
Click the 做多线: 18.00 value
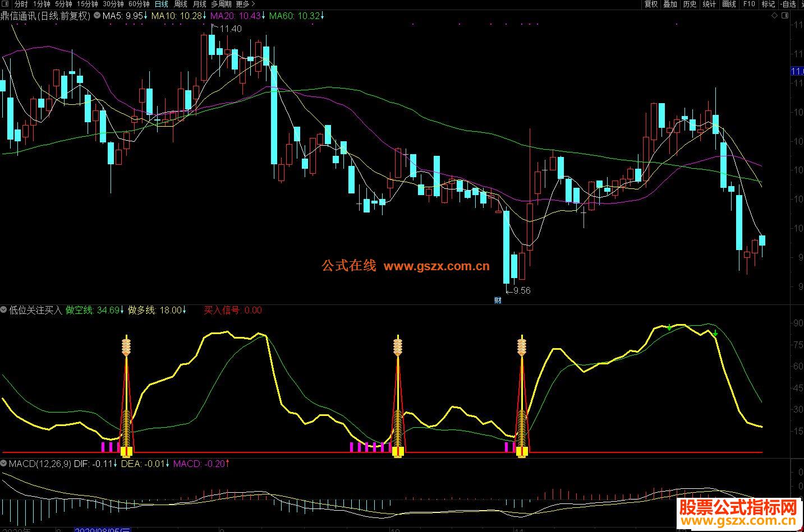pyautogui.click(x=157, y=310)
